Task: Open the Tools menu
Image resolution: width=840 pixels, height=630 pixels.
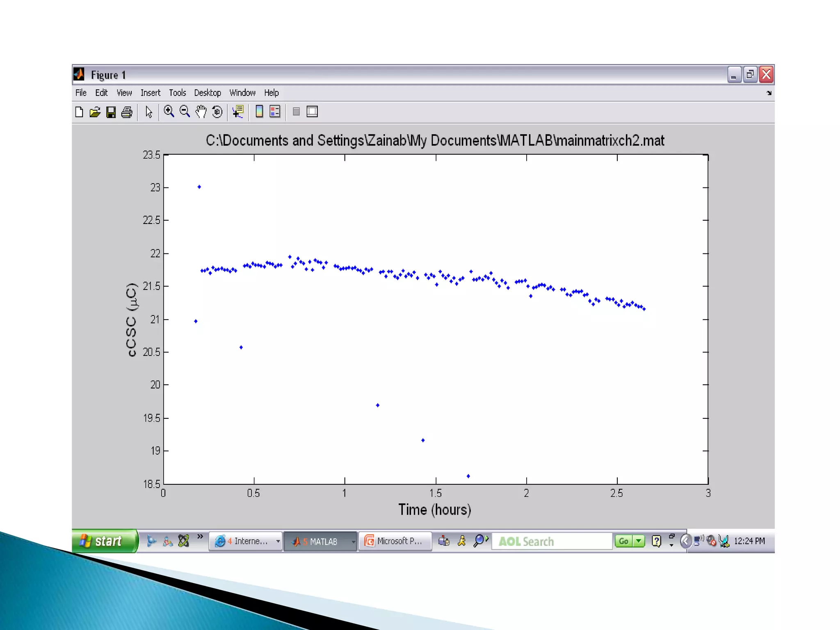Action: coord(177,93)
